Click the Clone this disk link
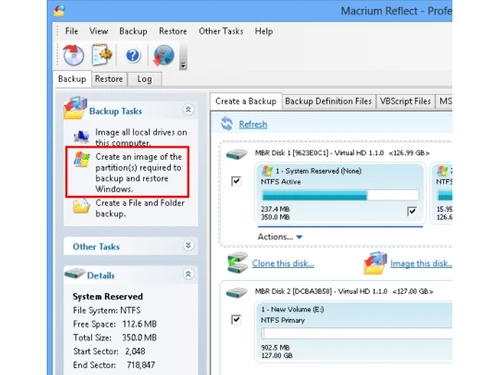This screenshot has height=375, width=500. (x=283, y=263)
